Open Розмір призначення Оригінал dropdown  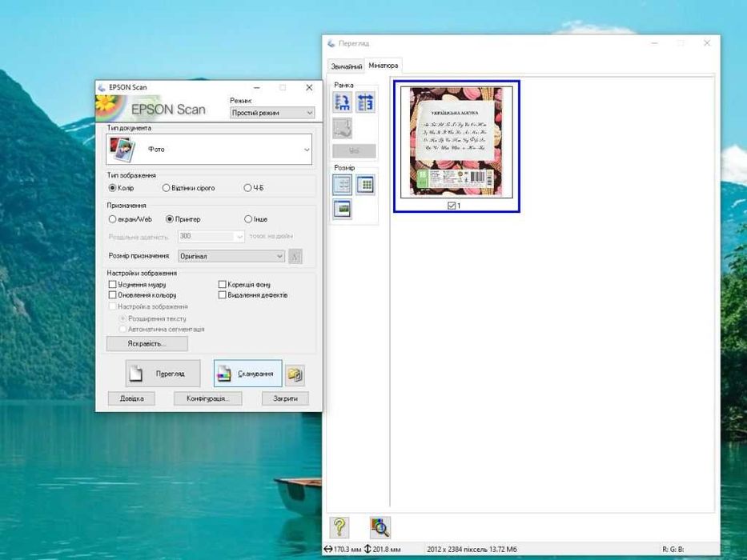231,256
